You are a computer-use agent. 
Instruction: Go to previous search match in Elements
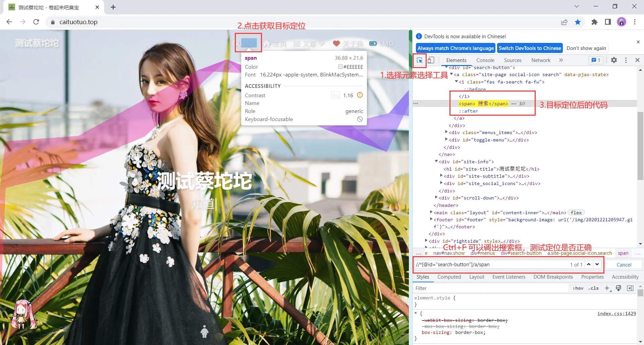point(589,265)
